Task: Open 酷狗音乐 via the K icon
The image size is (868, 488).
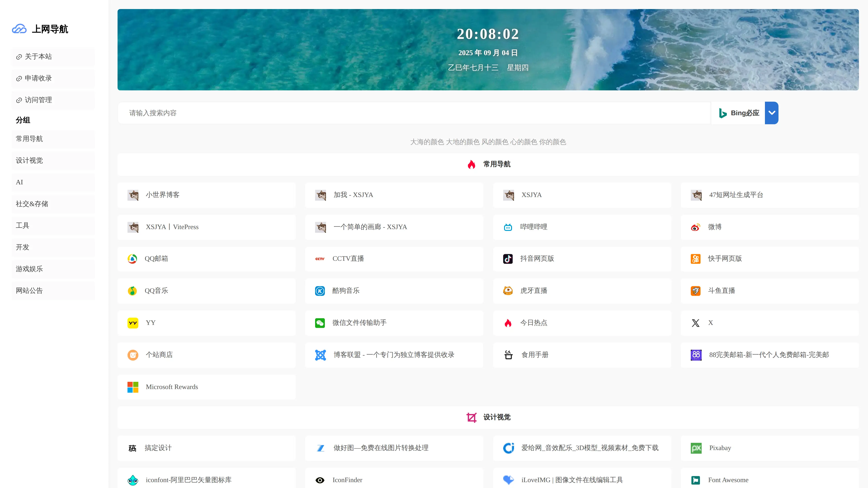Action: coord(320,291)
